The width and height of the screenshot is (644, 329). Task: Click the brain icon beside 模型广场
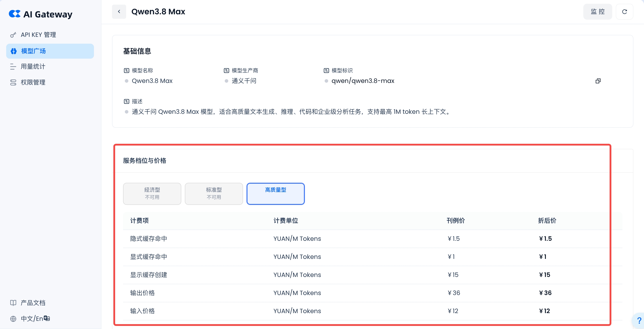point(13,51)
